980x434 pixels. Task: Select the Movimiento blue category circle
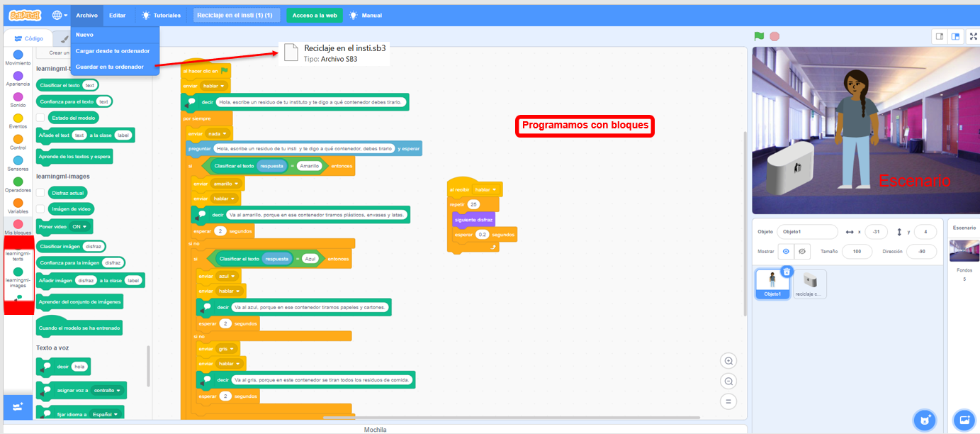click(x=18, y=55)
